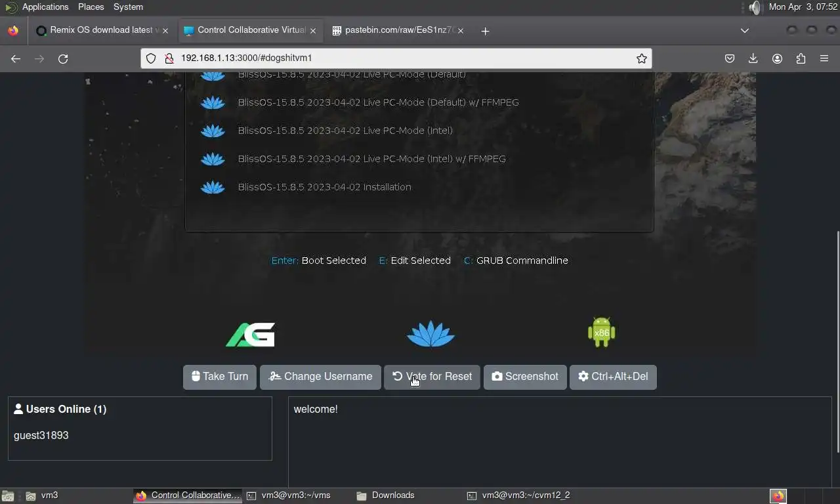Bookmark this page with the star icon
Image resolution: width=840 pixels, height=504 pixels.
[x=641, y=58]
